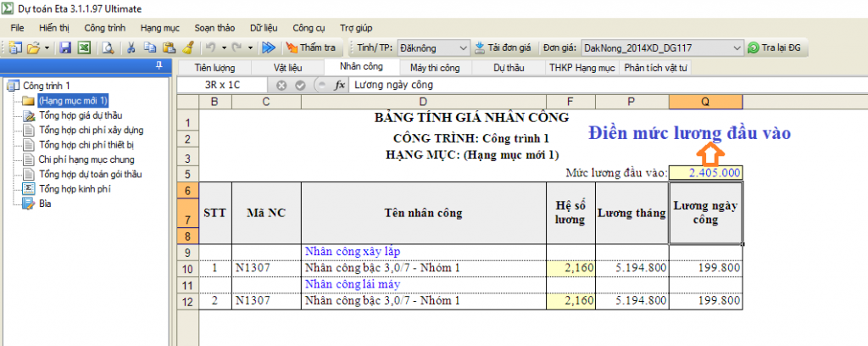The height and width of the screenshot is (346, 868).
Task: Select the Nhân công tab
Action: tap(361, 67)
